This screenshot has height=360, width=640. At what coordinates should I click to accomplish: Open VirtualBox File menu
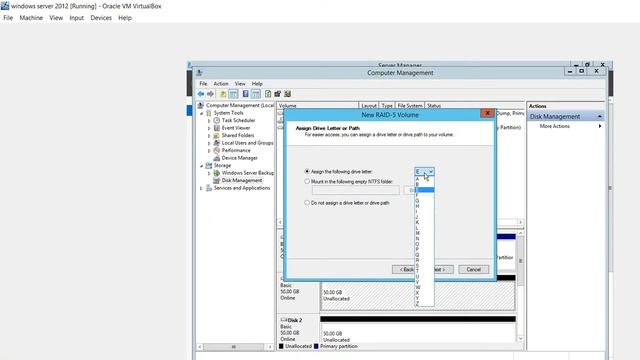pyautogui.click(x=8, y=18)
